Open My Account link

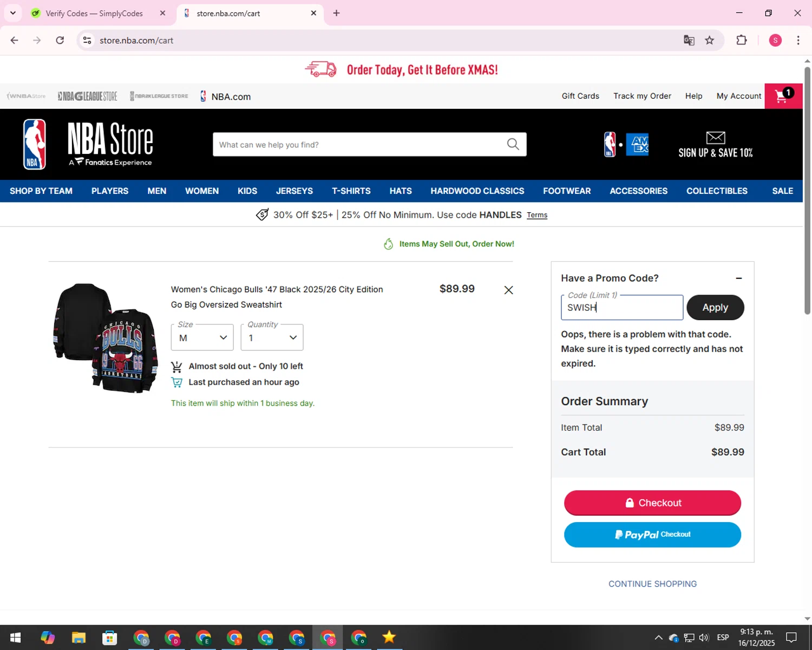739,96
